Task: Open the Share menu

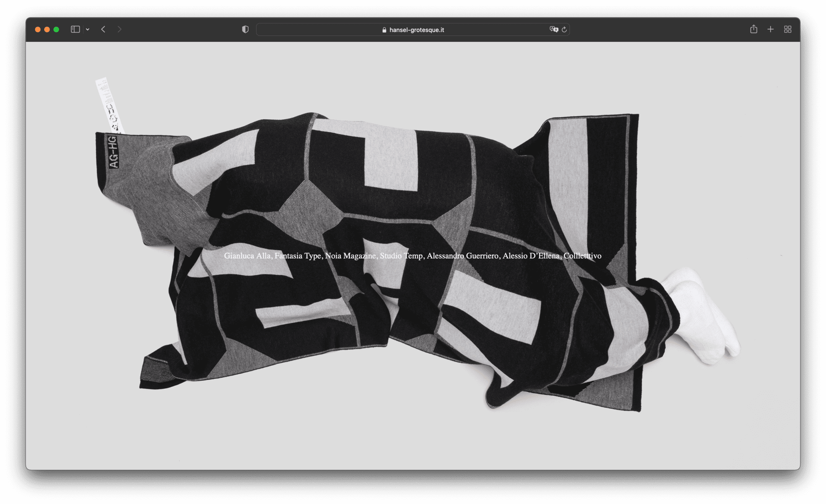Action: pyautogui.click(x=754, y=29)
